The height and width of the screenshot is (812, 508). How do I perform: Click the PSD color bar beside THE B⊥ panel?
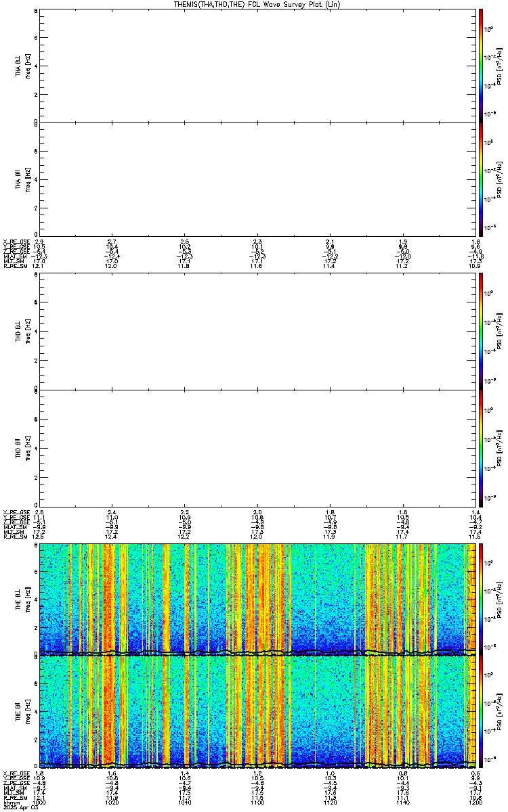click(481, 598)
